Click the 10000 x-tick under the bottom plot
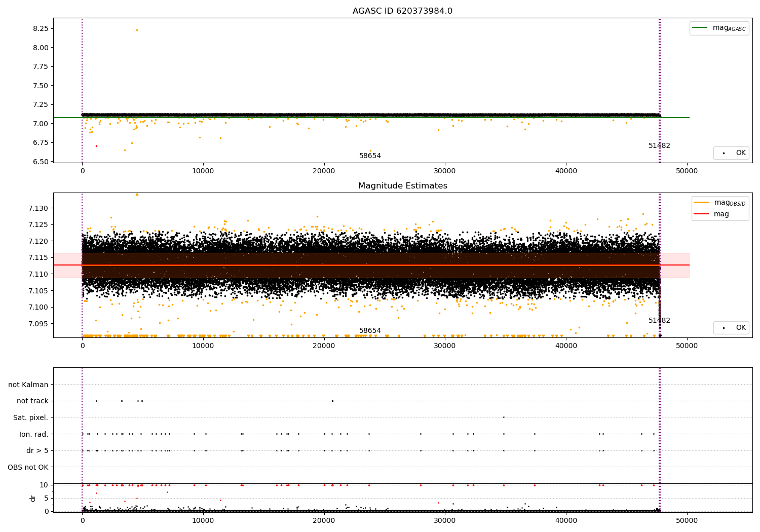The width and height of the screenshot is (760, 532). click(x=203, y=520)
